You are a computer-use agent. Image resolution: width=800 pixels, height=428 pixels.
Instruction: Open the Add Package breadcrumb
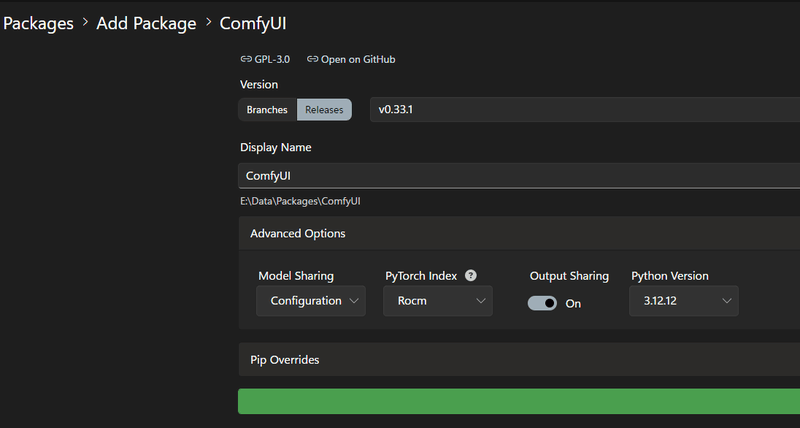pyautogui.click(x=146, y=23)
